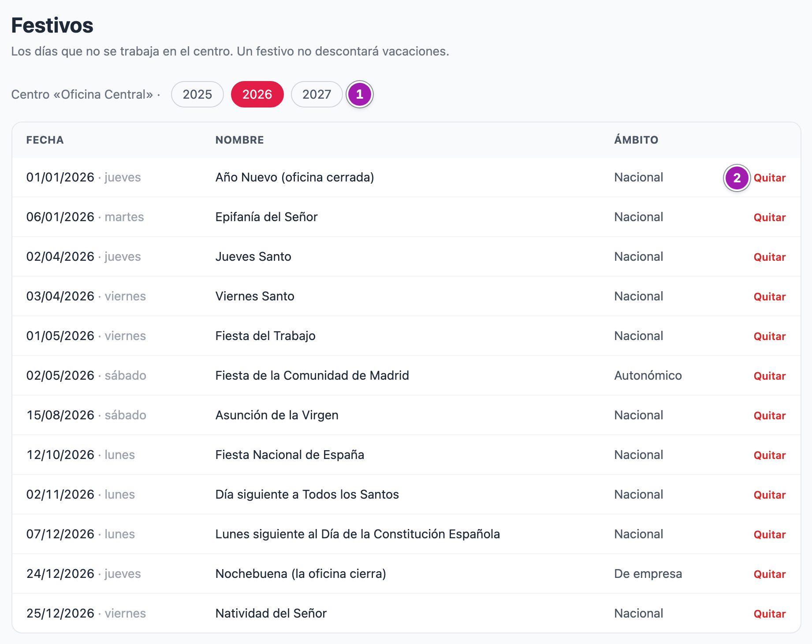Viewport: 812px width, 644px height.
Task: Click Quitar for Epifanía del Señor
Action: click(769, 217)
